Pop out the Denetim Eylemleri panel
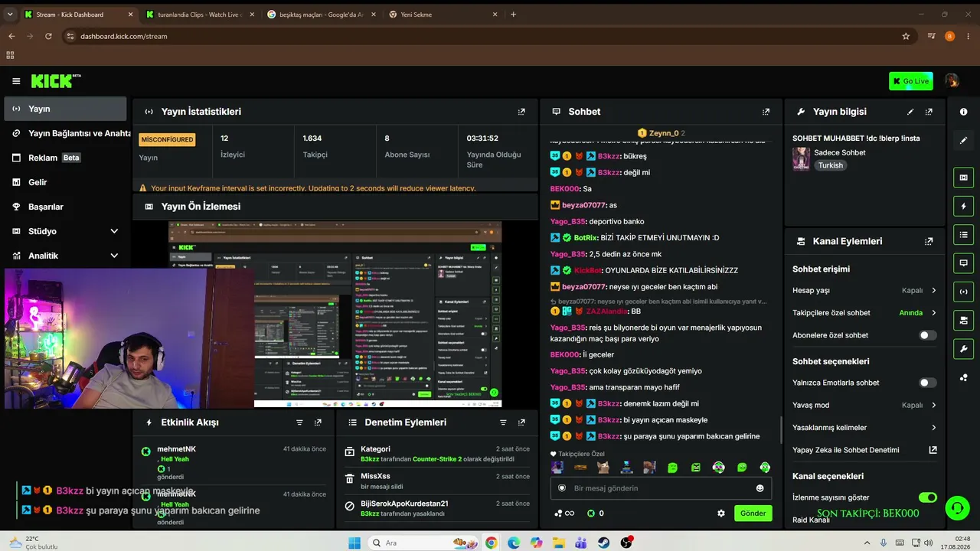This screenshot has width=980, height=551. pyautogui.click(x=521, y=422)
